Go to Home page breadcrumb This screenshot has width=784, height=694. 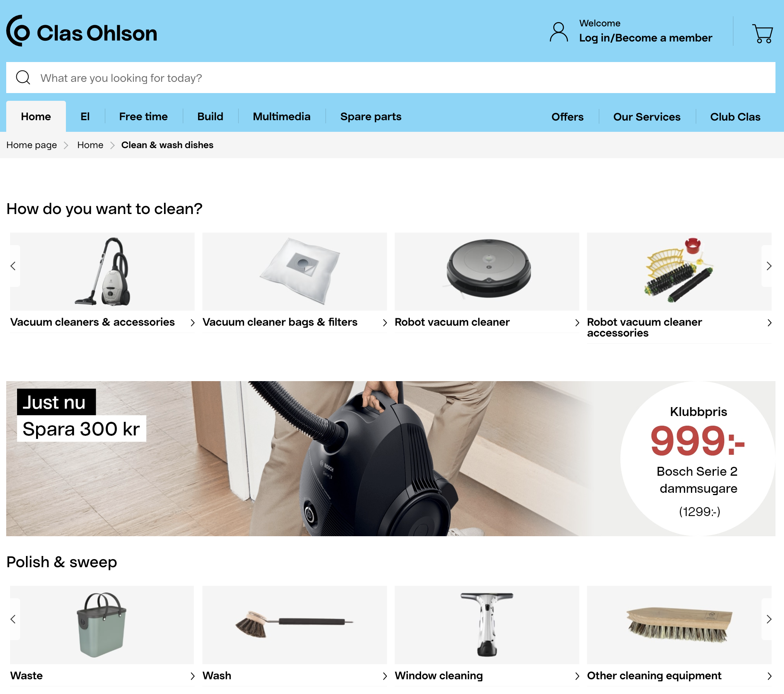pyautogui.click(x=31, y=145)
